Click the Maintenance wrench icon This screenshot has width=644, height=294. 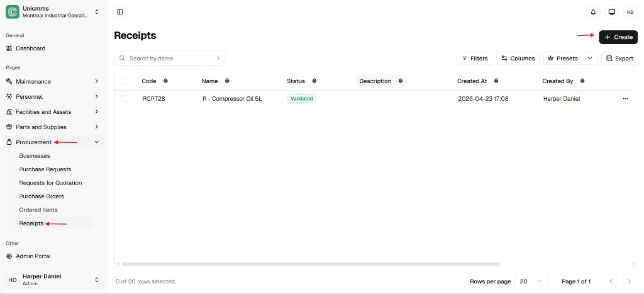(x=9, y=81)
